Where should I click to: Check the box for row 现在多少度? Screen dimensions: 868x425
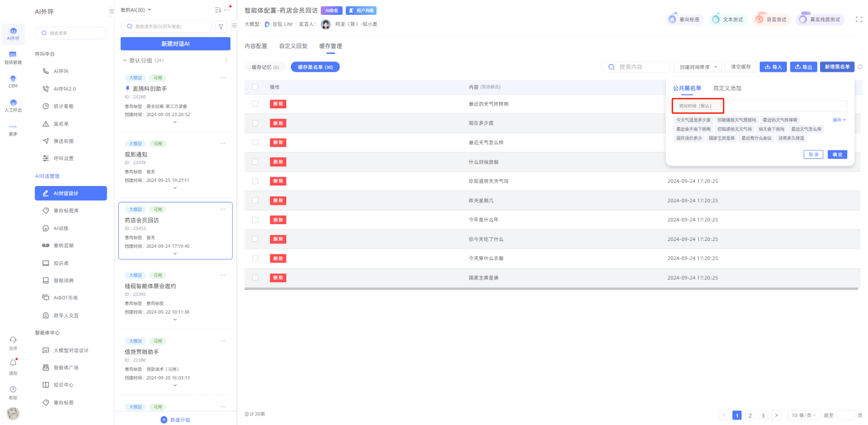(x=255, y=123)
